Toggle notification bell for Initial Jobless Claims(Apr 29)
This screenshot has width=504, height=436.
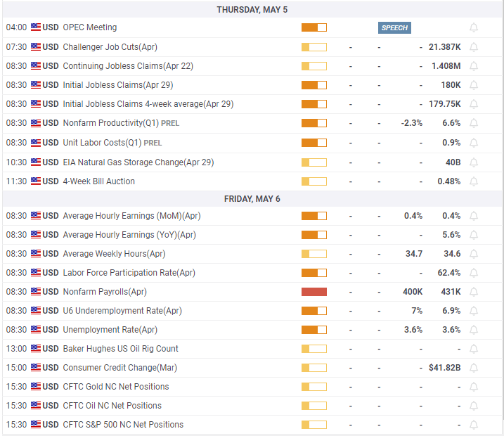(474, 85)
